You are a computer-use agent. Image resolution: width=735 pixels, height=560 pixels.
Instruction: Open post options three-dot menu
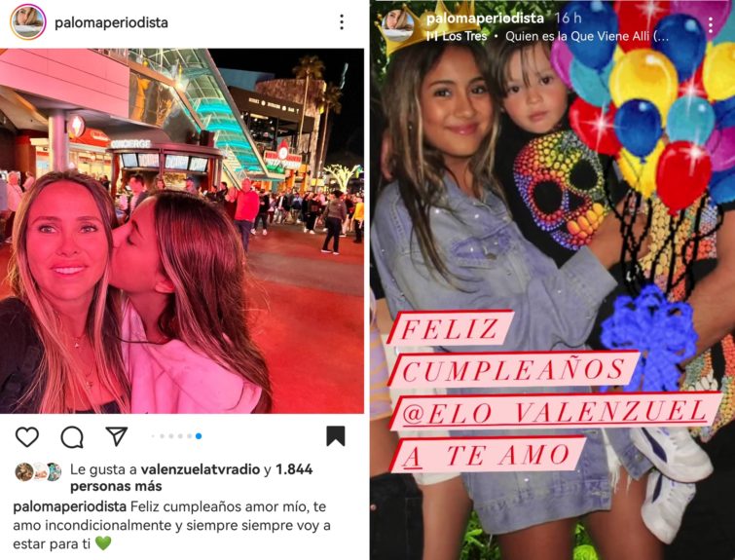342,22
